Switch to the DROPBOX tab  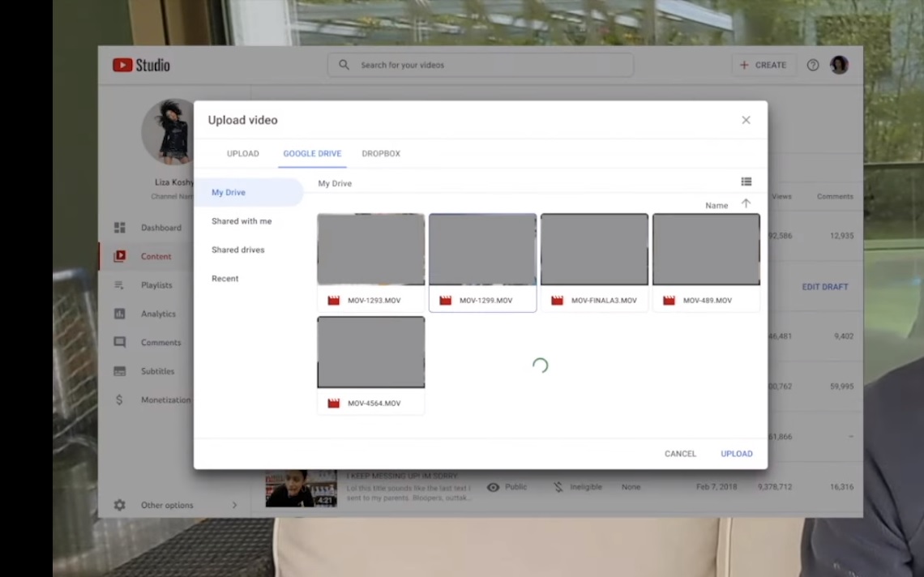coord(381,153)
